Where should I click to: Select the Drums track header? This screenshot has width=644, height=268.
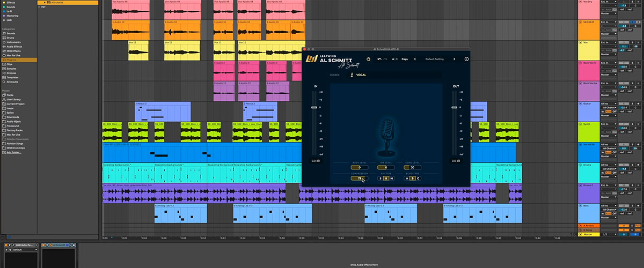(588, 172)
